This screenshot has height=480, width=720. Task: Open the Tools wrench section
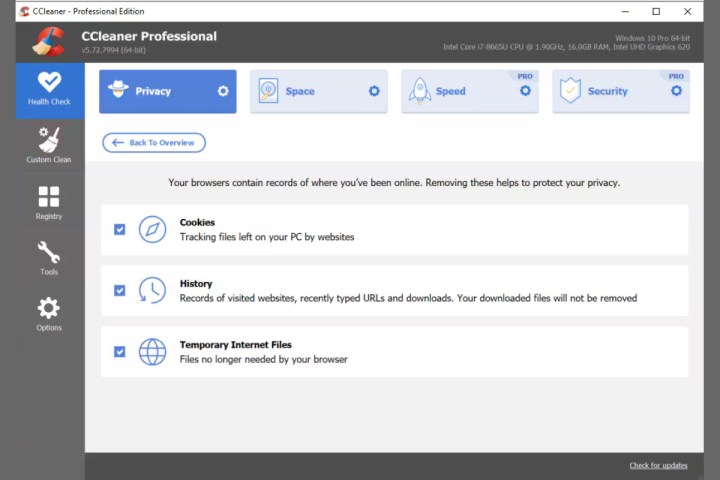point(49,258)
